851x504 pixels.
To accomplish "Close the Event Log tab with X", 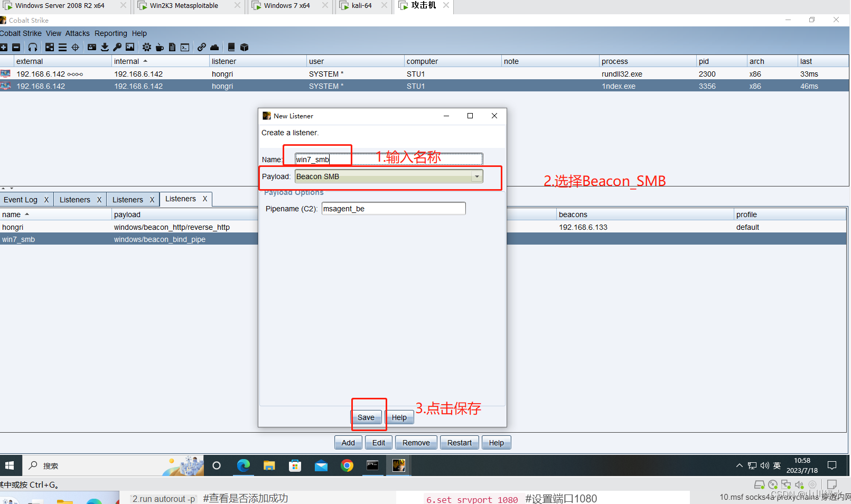I will (46, 200).
